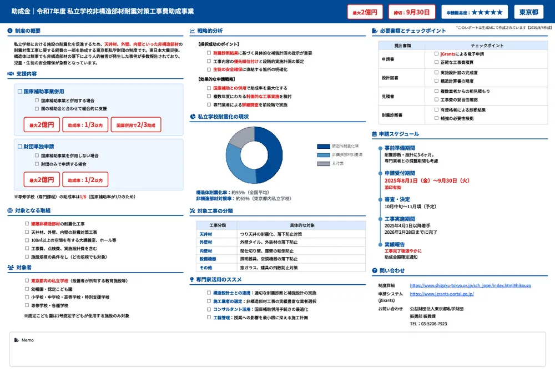Image resolution: width=555 pixels, height=392 pixels.
Task: Check the 有資格者による診断結果 checkbox
Action: (436, 110)
